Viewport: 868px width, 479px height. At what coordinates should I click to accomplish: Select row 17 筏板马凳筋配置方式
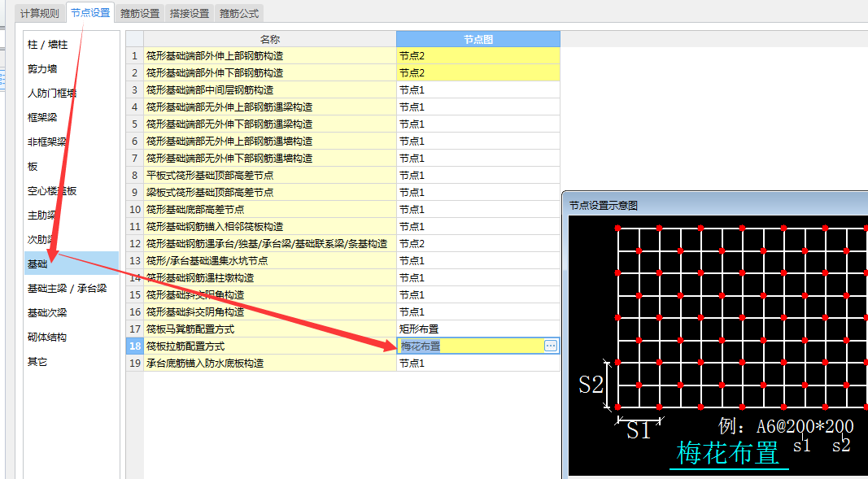click(270, 329)
